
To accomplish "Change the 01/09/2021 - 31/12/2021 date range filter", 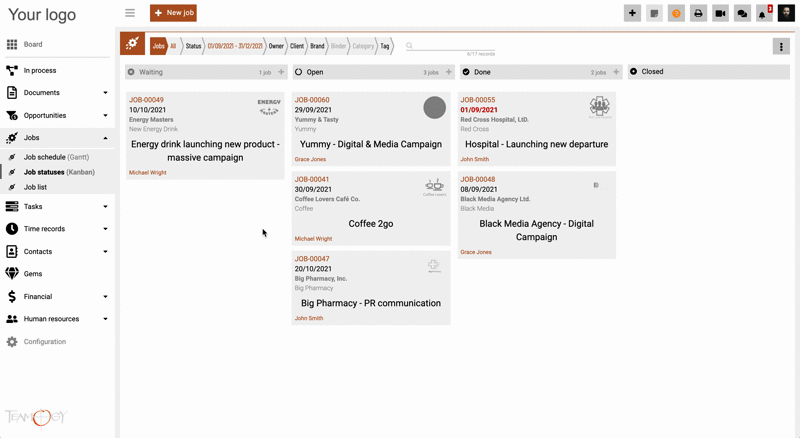I will click(x=235, y=46).
